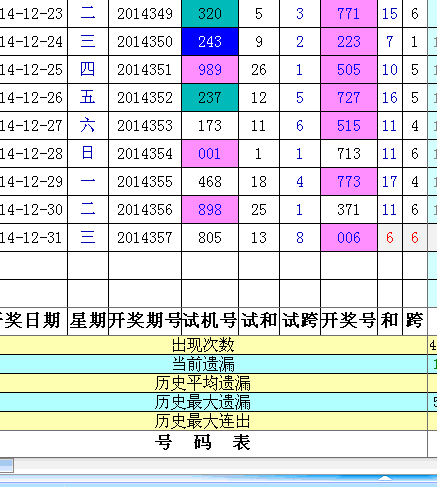Select the blue highlighted 243 cell
437x487 pixels.
210,42
